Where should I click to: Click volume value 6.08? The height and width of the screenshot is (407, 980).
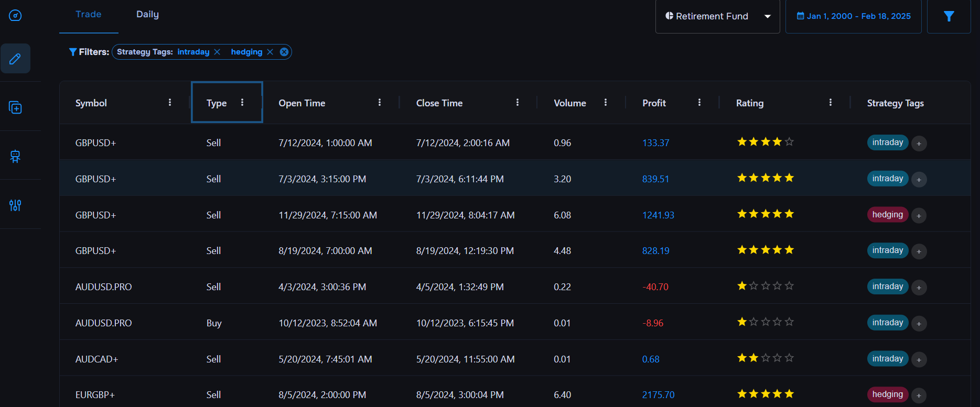562,215
